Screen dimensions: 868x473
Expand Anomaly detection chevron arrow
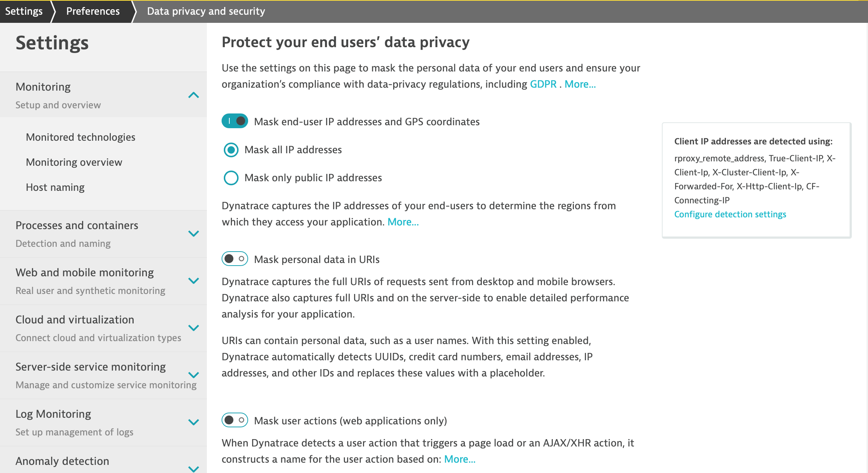[193, 469]
